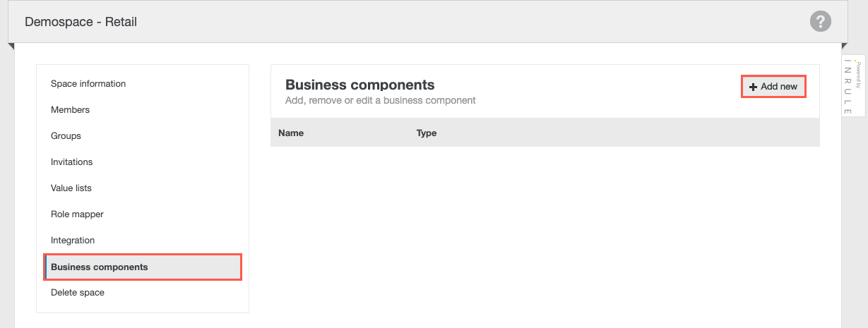The height and width of the screenshot is (328, 868).
Task: Click the blue active marker beside Business components
Action: pyautogui.click(x=46, y=267)
